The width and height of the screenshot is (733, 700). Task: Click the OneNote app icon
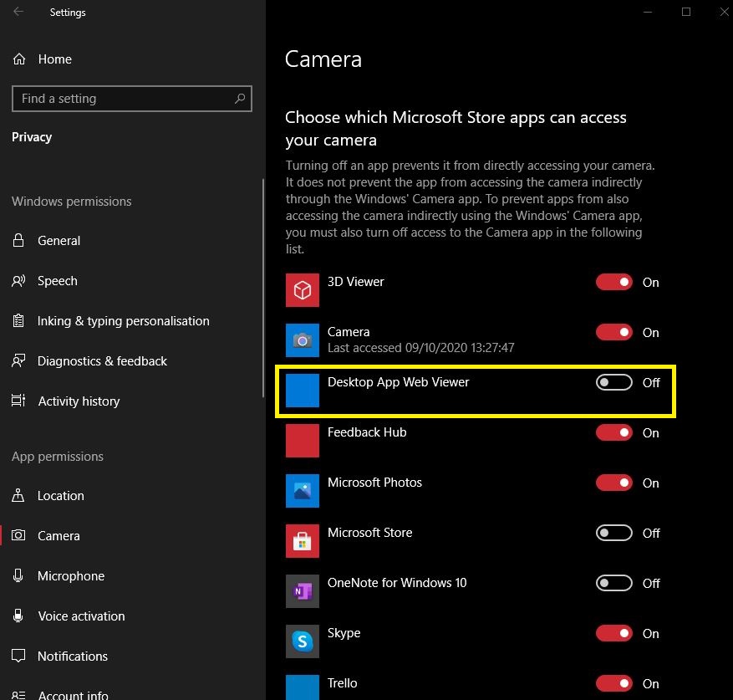(x=303, y=591)
